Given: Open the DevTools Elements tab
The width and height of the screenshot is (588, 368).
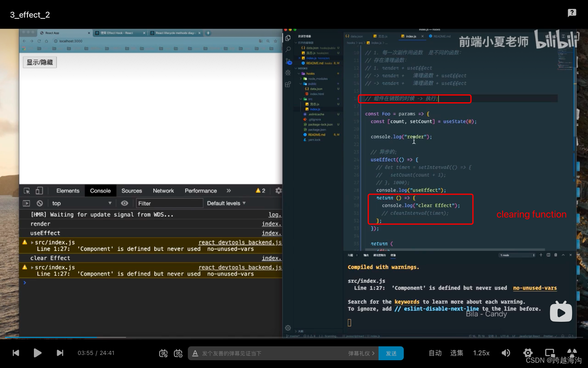Looking at the screenshot, I should pyautogui.click(x=68, y=191).
